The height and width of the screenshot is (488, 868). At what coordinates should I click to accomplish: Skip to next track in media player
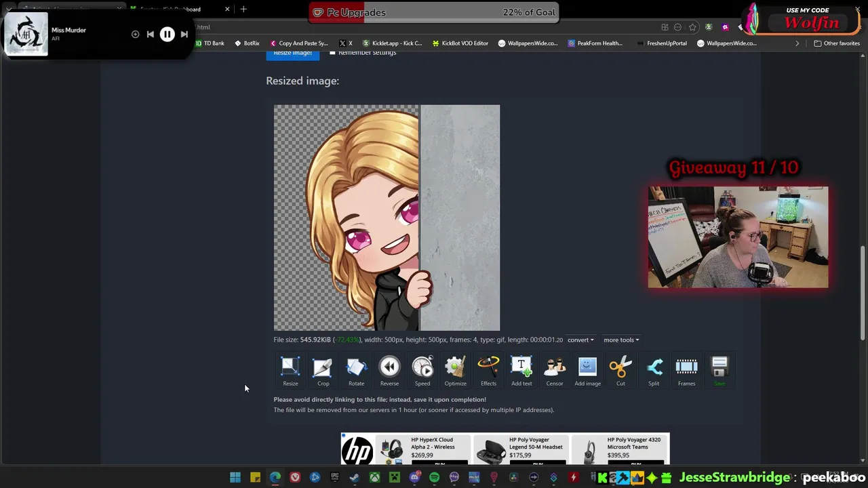[184, 34]
